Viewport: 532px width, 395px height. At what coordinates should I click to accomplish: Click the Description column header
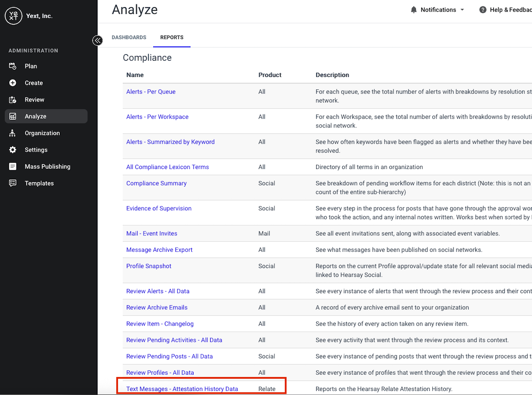(x=332, y=75)
